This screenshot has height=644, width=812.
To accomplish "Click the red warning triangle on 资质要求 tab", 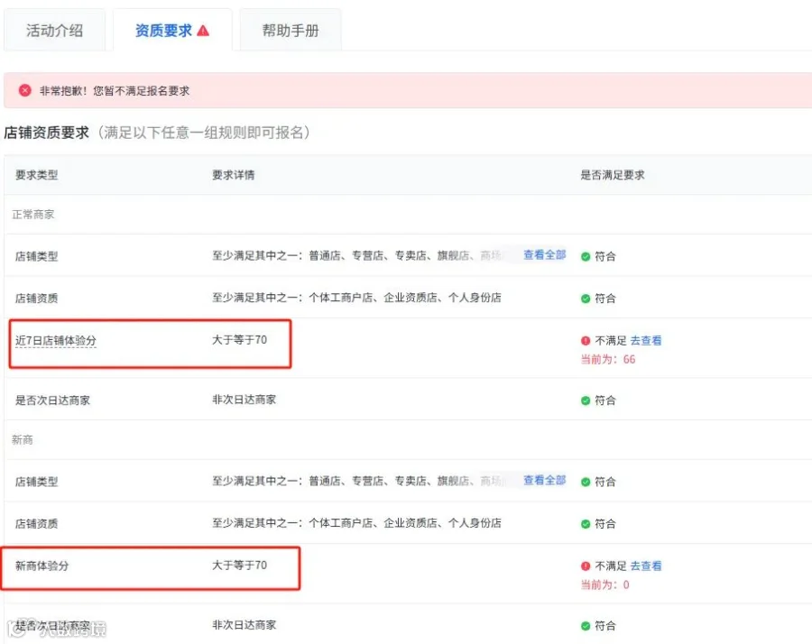I will click(x=203, y=31).
